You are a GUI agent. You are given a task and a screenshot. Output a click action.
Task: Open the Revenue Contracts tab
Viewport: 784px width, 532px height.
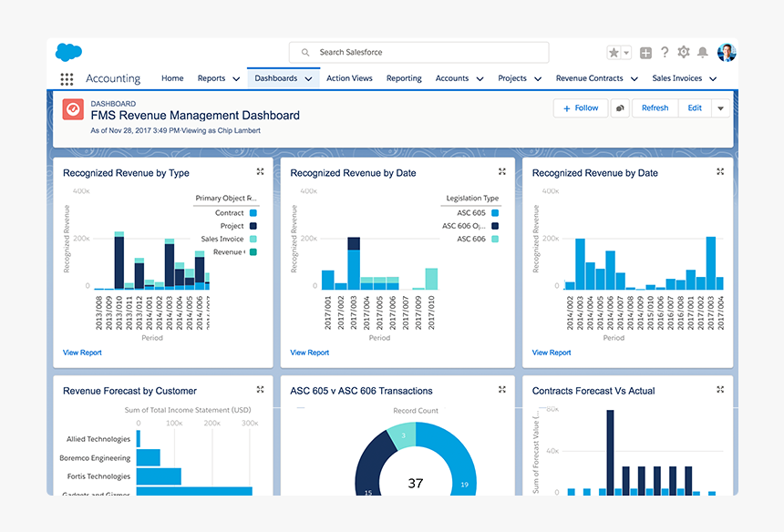590,78
